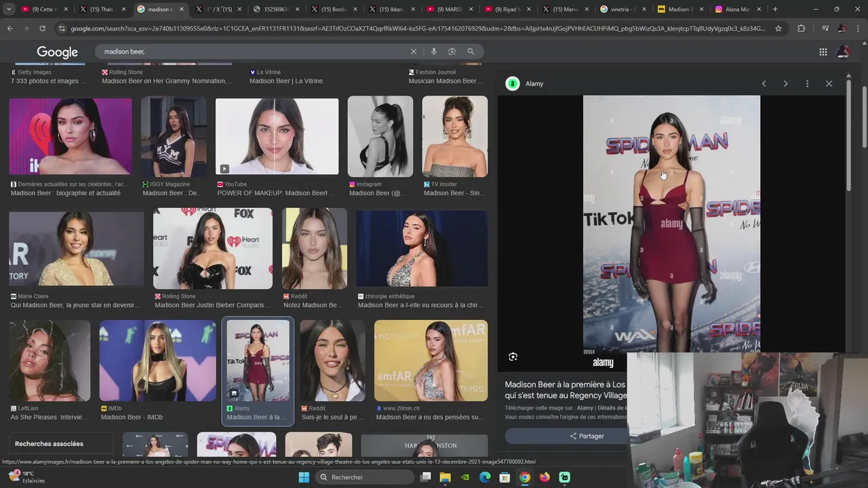Open Task View from taskbar
868x488 pixels.
point(426,477)
